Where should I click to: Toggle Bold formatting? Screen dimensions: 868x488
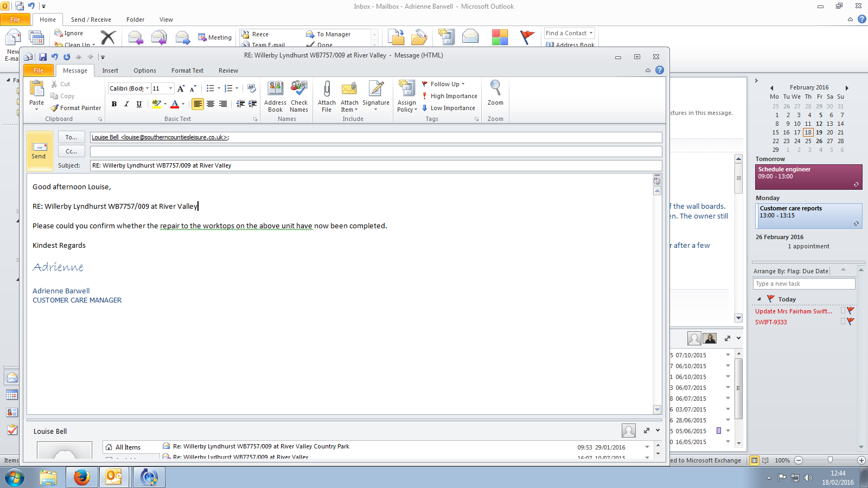[114, 104]
